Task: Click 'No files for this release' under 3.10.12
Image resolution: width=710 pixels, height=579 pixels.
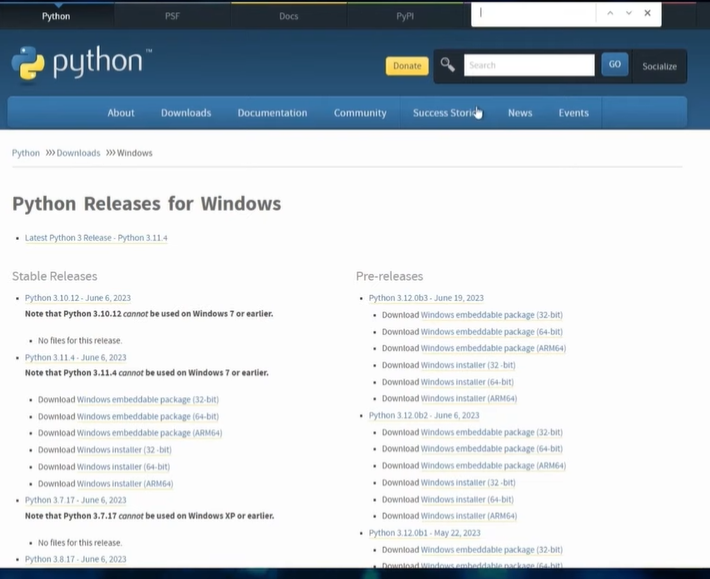Action: point(80,340)
